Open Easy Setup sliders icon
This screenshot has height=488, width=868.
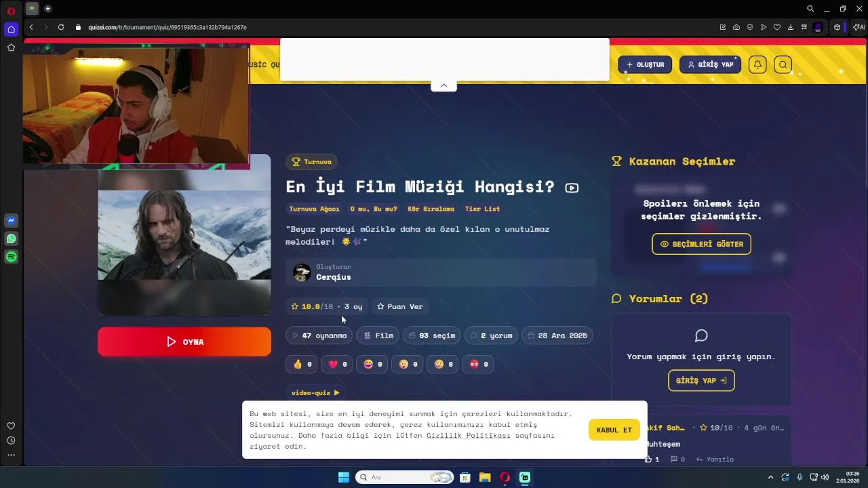(x=804, y=27)
